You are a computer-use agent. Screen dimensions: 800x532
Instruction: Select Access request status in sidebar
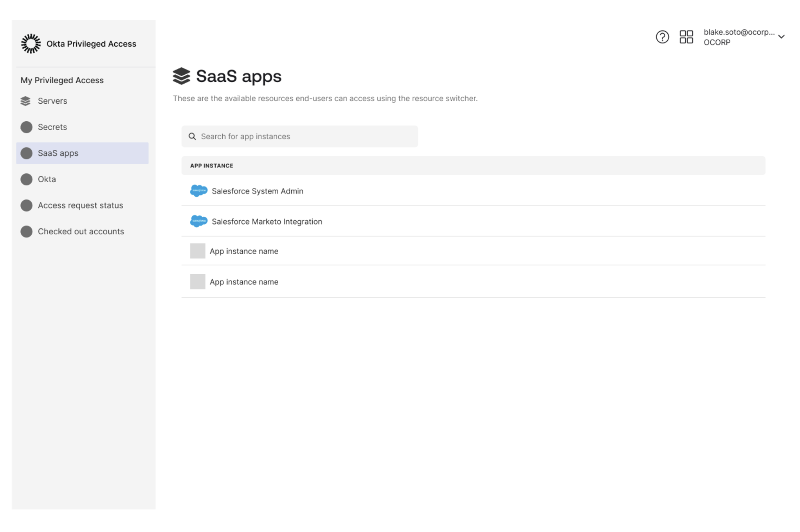pos(80,205)
